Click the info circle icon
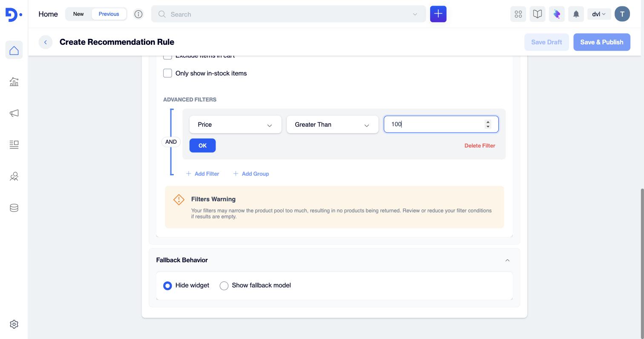 pyautogui.click(x=138, y=14)
